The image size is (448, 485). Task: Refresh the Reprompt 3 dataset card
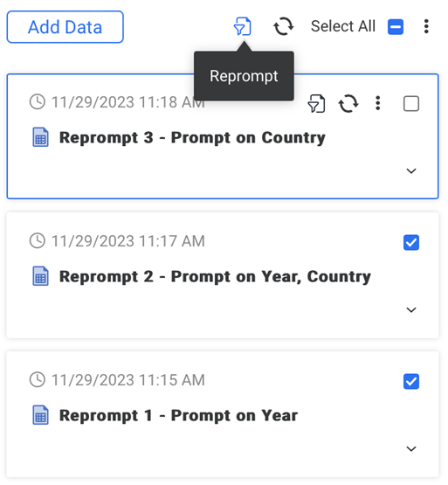(x=348, y=103)
